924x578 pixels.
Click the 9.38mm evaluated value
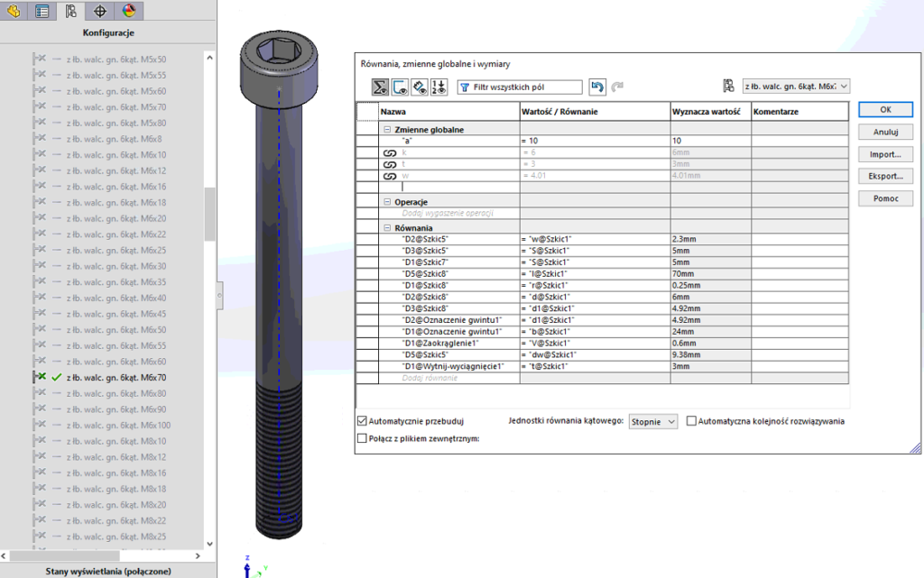pos(711,355)
